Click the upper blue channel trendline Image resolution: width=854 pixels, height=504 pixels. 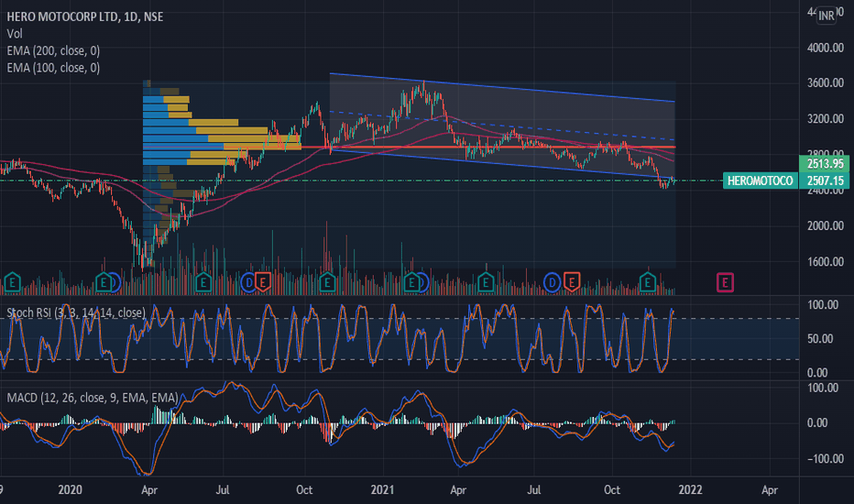(502, 87)
